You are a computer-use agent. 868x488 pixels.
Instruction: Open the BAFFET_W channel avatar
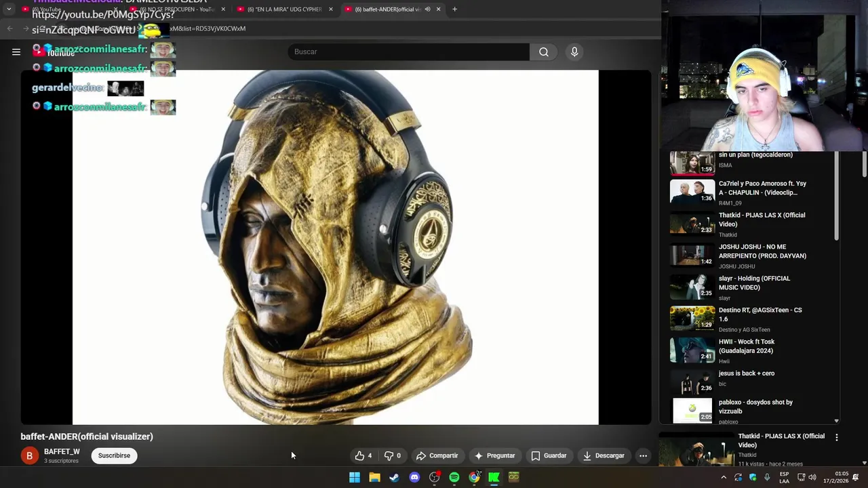click(x=29, y=455)
